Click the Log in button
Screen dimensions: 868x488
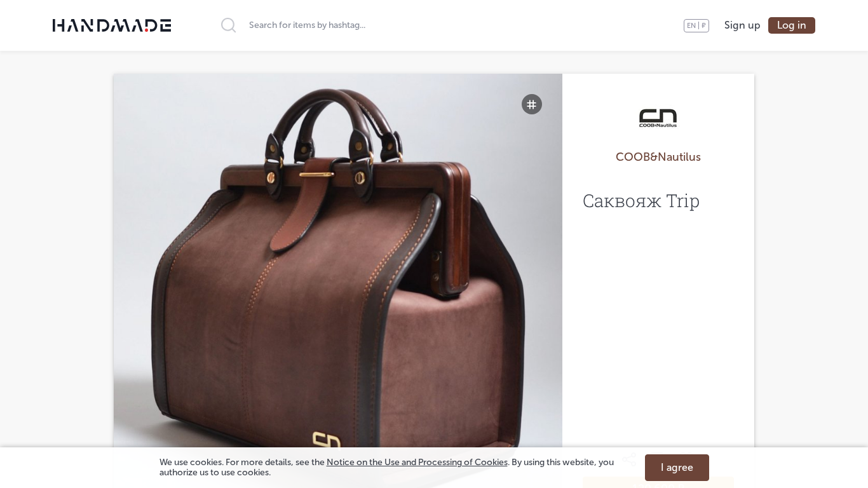pos(791,25)
